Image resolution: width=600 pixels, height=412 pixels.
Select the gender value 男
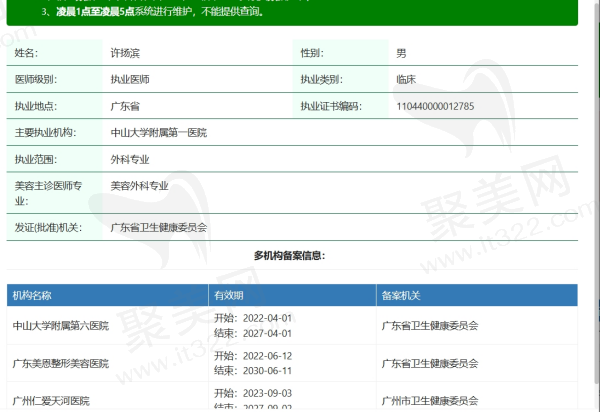pos(401,53)
